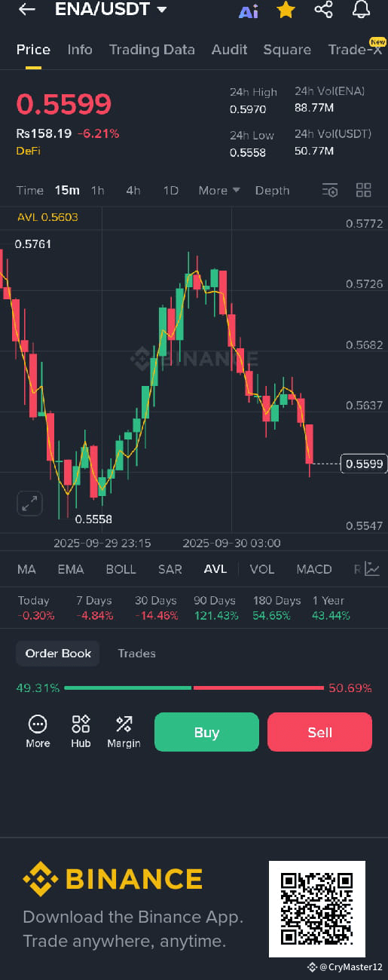
Task: Open the More options icon
Action: (38, 731)
